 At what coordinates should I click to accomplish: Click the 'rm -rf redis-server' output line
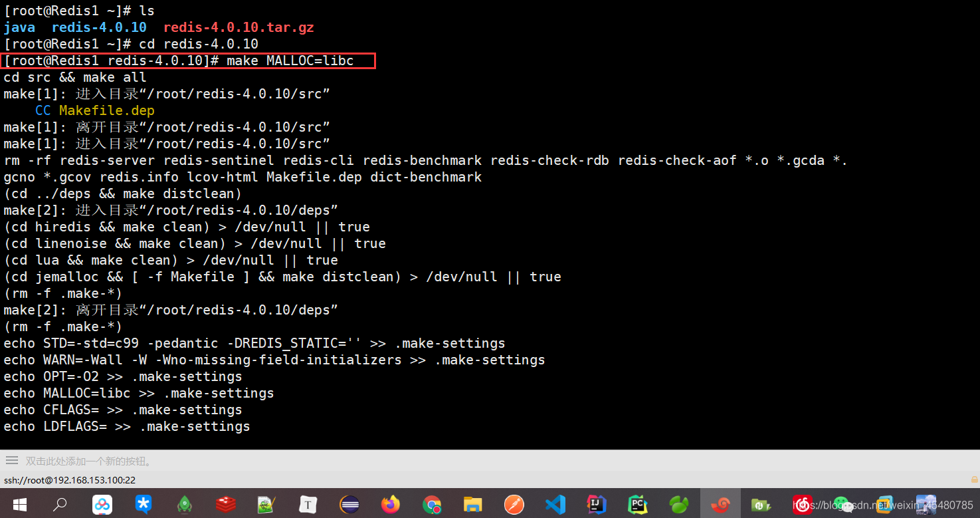425,161
